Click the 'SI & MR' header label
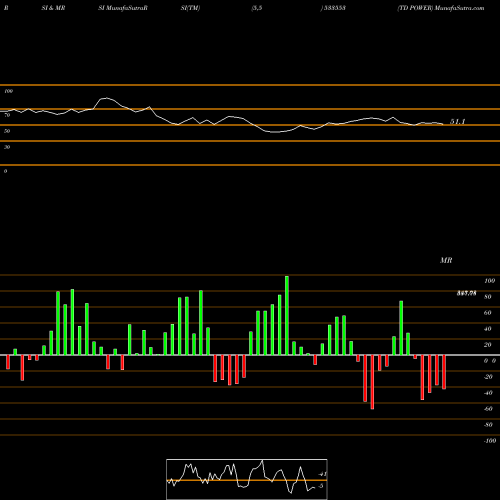This screenshot has width=500, height=500. 53,8
